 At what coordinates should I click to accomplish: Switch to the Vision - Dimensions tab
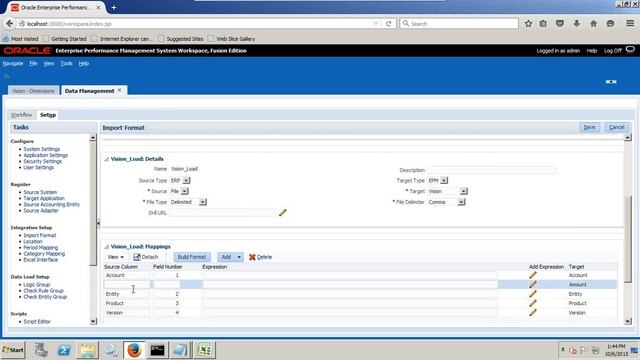[33, 91]
